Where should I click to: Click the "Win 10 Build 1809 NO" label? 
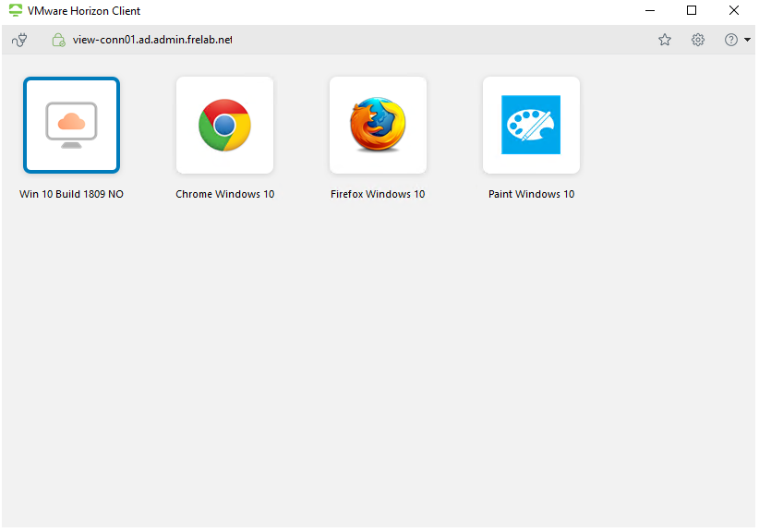click(71, 194)
